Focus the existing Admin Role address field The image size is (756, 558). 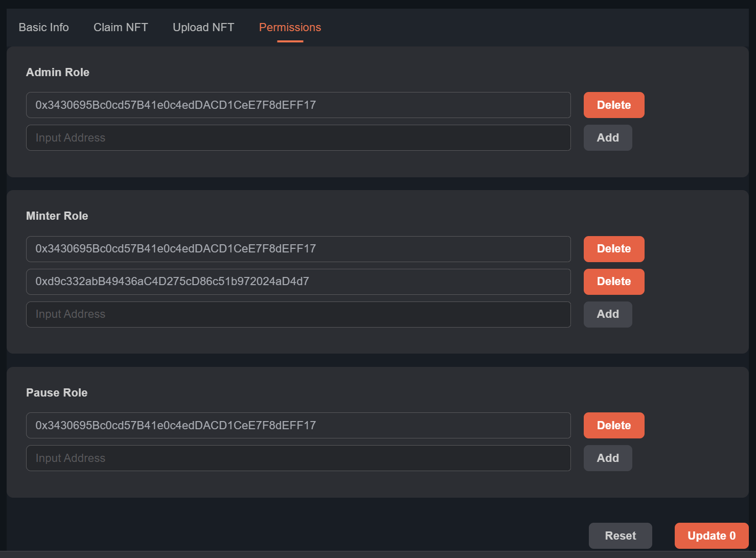[x=298, y=105]
